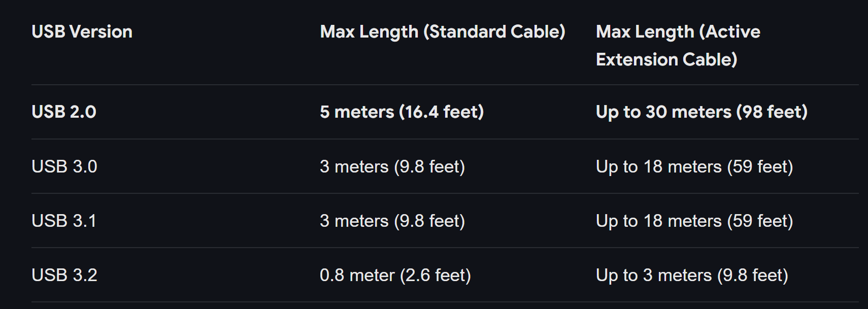This screenshot has width=868, height=309.
Task: Click the Max Length (Active Extension Cable) header
Action: click(x=678, y=46)
